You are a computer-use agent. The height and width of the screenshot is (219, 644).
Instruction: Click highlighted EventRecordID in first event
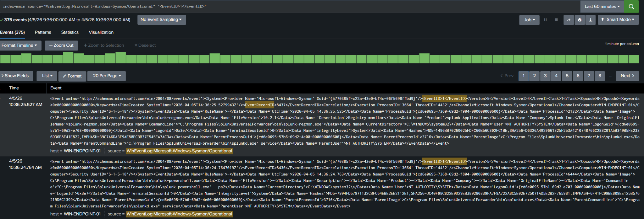260,105
